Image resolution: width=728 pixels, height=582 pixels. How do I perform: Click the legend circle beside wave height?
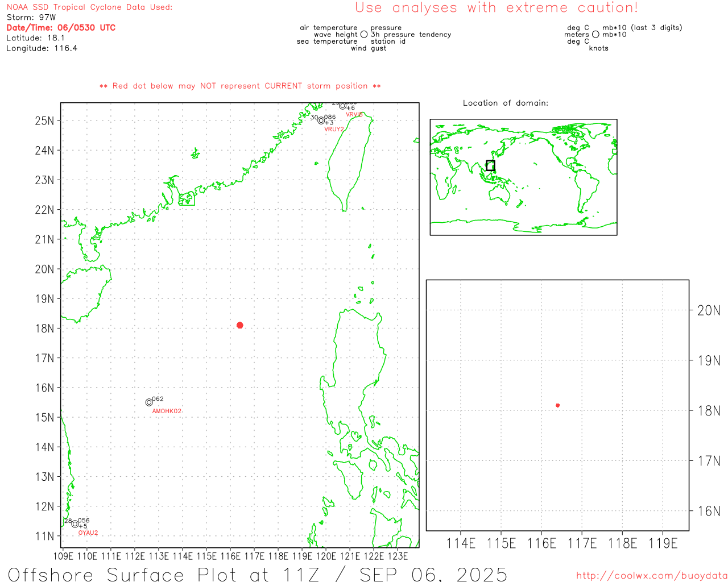[x=364, y=35]
